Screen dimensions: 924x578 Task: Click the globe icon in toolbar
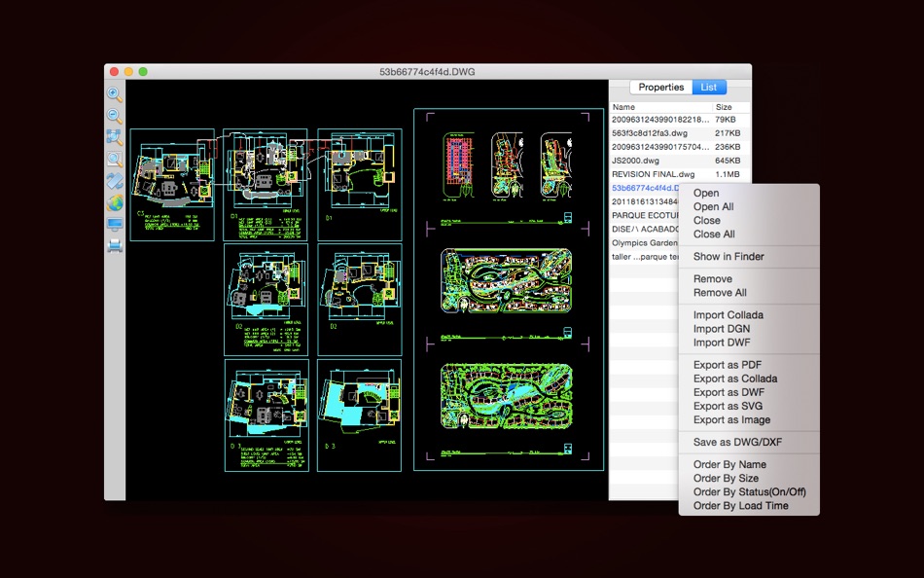[115, 202]
